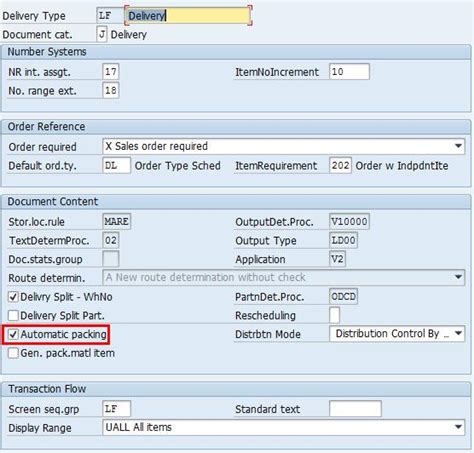474x453 pixels.
Task: Click the Document cat. field J
Action: point(102,34)
